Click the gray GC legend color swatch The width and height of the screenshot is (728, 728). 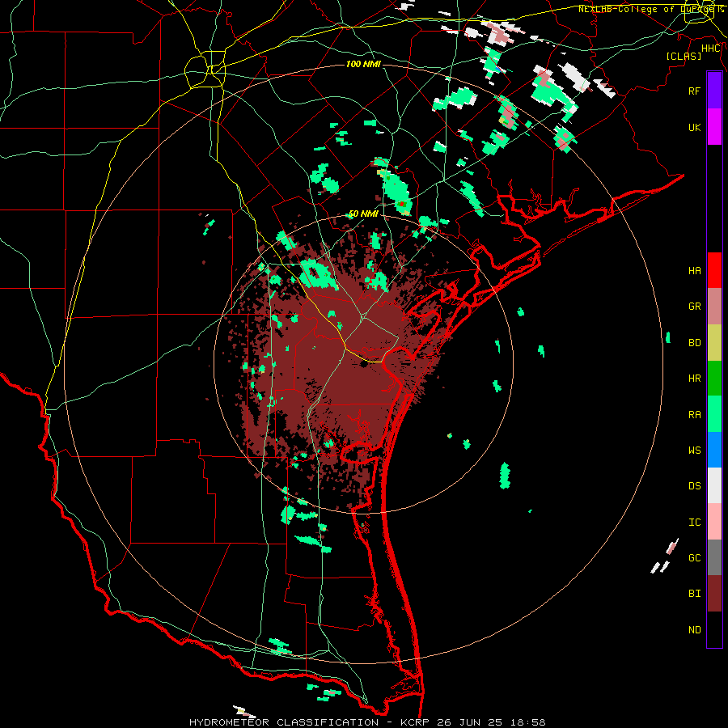(x=714, y=557)
